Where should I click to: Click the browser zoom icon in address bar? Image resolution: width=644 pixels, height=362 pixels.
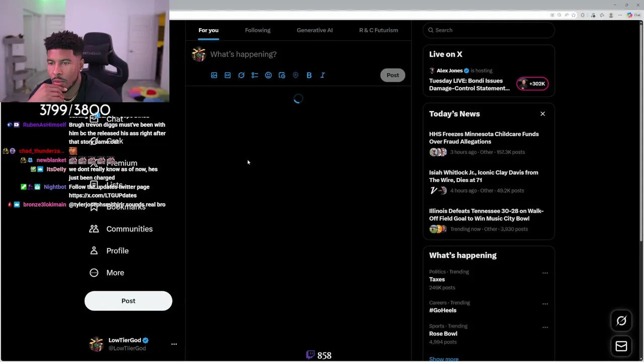[559, 15]
